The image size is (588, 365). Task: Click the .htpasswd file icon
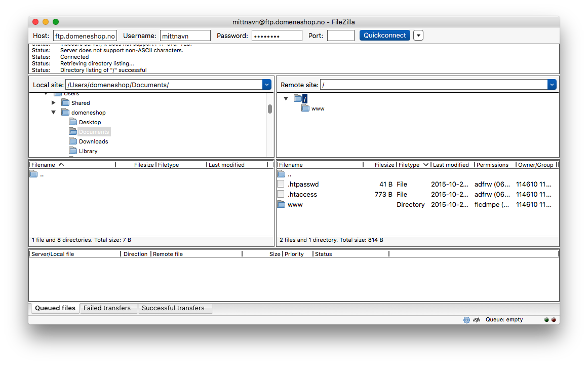(281, 184)
